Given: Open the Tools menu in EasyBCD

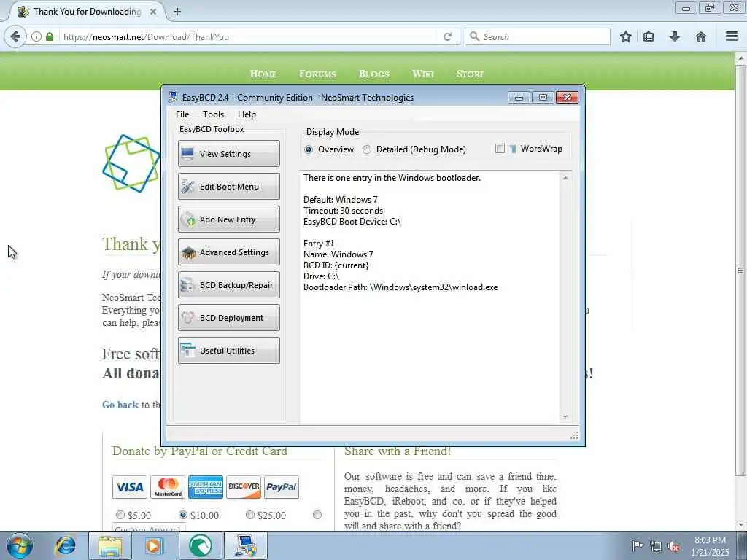Looking at the screenshot, I should (213, 114).
